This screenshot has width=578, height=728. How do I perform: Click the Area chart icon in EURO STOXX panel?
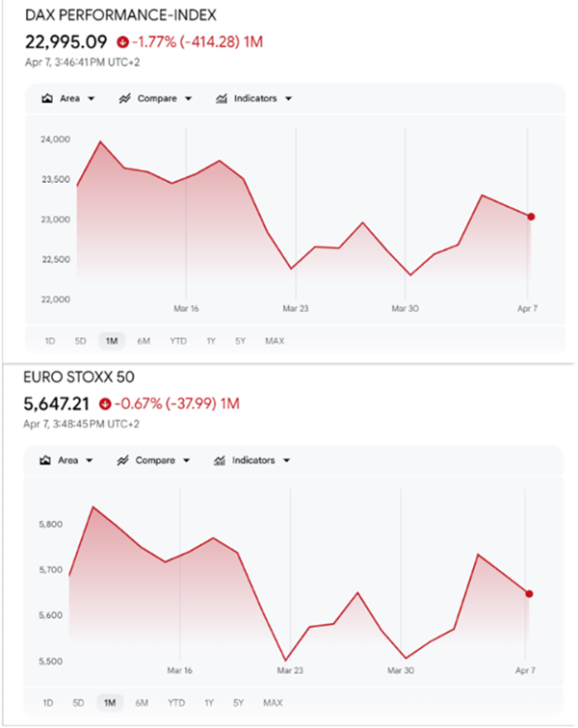click(45, 460)
